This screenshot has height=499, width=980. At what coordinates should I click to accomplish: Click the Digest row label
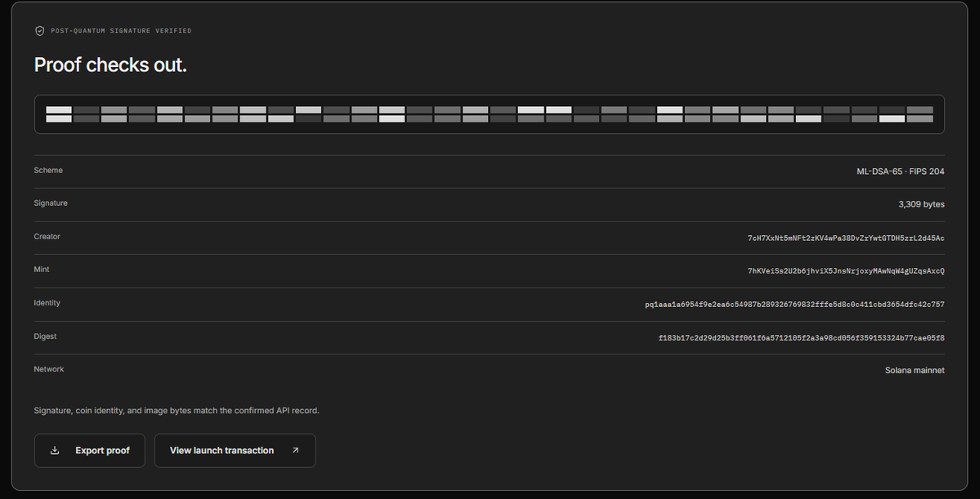(45, 336)
